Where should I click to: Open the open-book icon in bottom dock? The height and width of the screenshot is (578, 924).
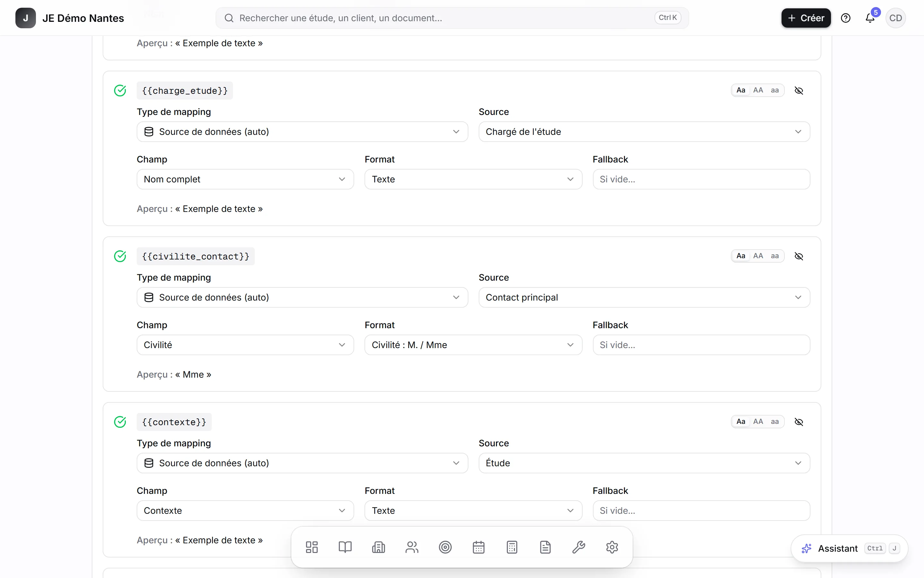pos(345,547)
